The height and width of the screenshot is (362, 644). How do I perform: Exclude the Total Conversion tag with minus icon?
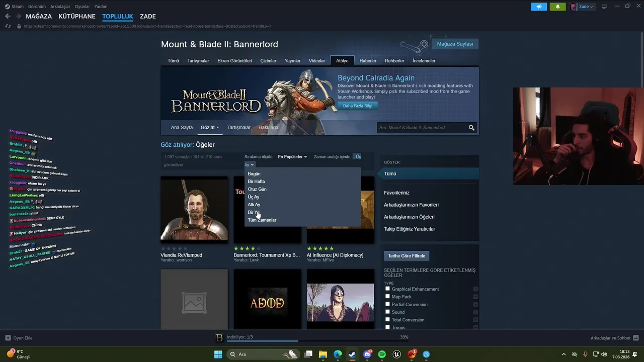tap(475, 320)
